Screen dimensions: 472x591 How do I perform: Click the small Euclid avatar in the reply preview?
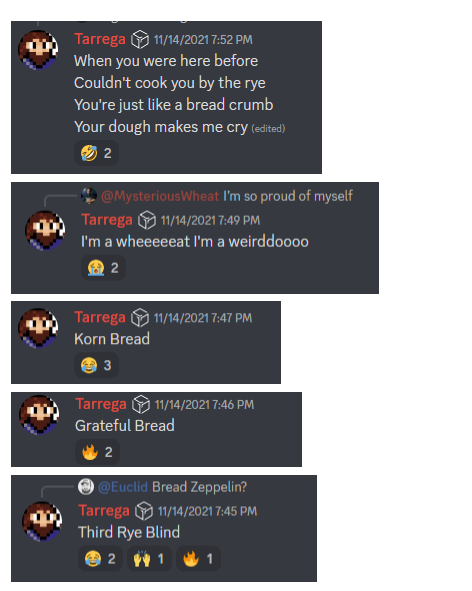[x=86, y=487]
